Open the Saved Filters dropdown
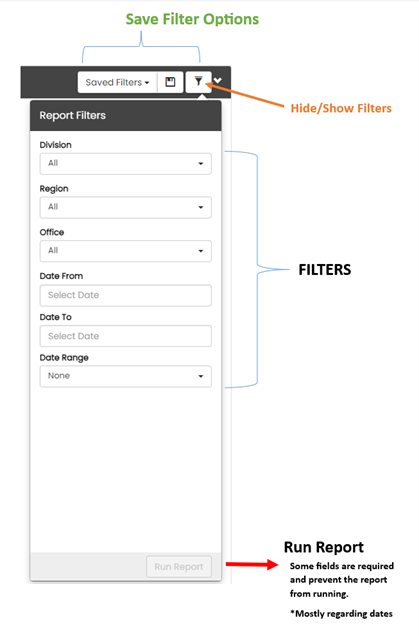 tap(117, 82)
